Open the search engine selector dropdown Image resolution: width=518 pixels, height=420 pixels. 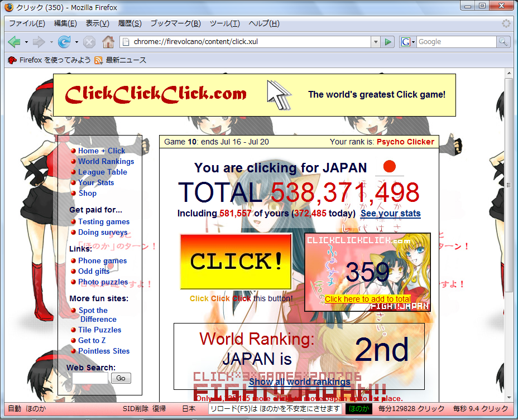(x=413, y=42)
